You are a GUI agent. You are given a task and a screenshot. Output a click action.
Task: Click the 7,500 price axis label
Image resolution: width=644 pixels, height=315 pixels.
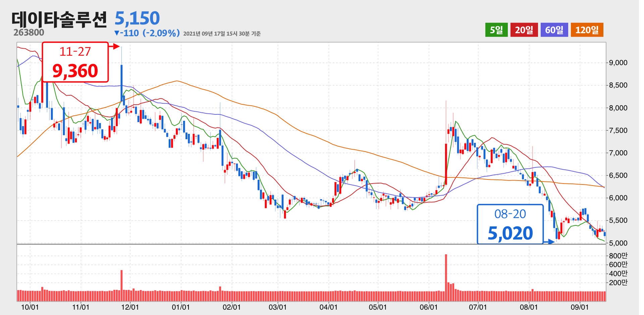click(x=618, y=130)
